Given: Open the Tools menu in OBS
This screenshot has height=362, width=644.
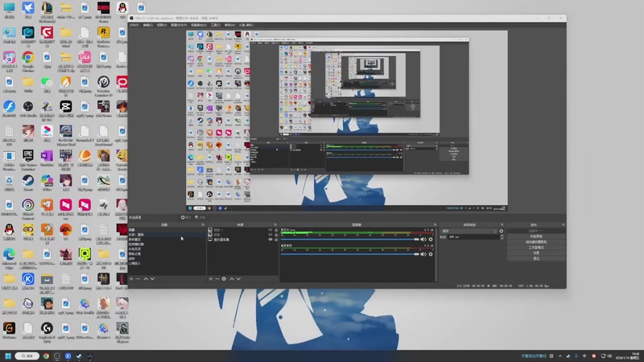Looking at the screenshot, I should tap(216, 25).
